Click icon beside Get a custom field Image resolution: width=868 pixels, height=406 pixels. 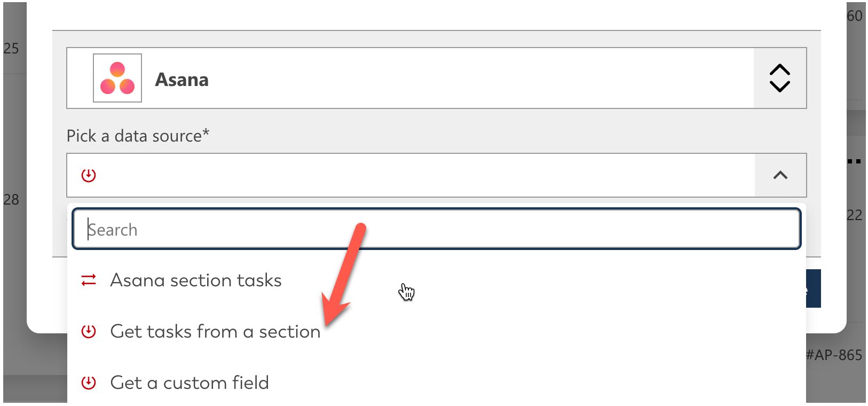tap(89, 382)
